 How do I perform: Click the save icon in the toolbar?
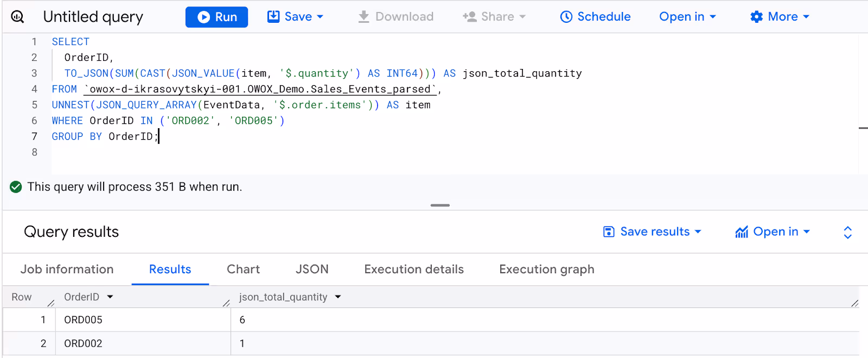(273, 16)
